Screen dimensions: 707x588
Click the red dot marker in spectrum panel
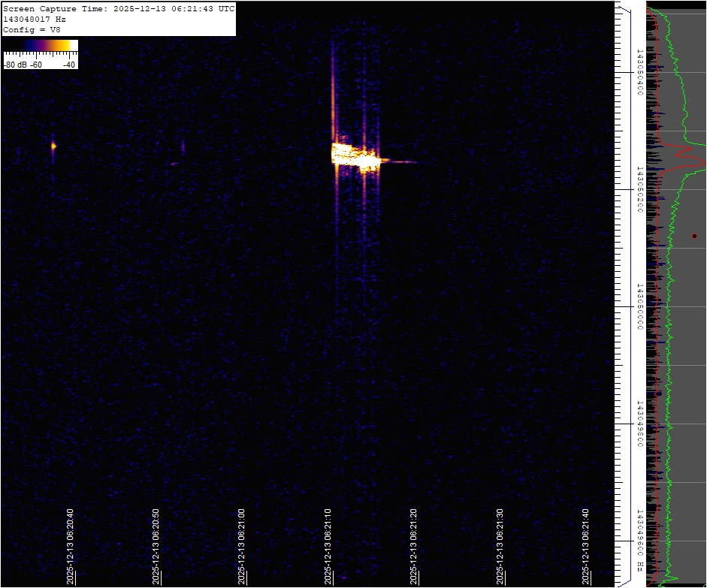coord(694,236)
